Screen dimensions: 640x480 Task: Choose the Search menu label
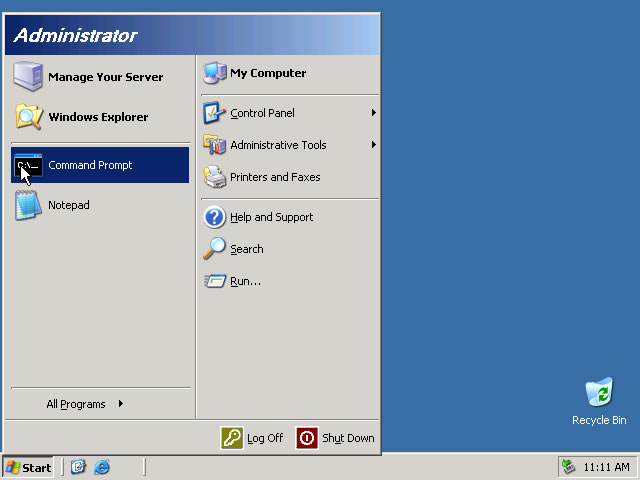coord(247,249)
